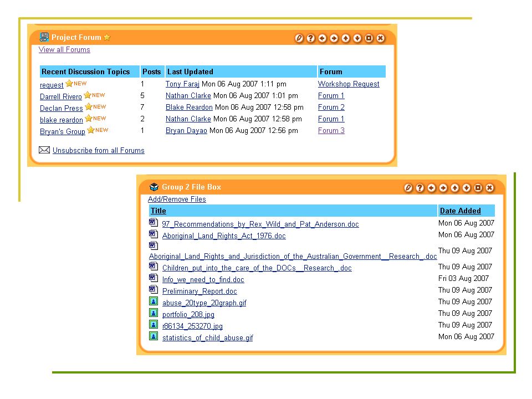The width and height of the screenshot is (532, 399).
Task: Open the Declan Press discussion topic
Action: point(62,108)
